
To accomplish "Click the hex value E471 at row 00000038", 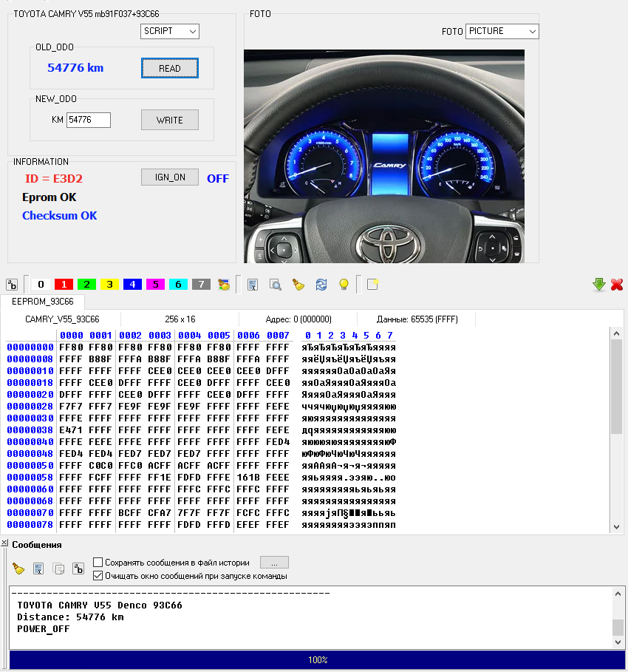I will click(x=70, y=430).
